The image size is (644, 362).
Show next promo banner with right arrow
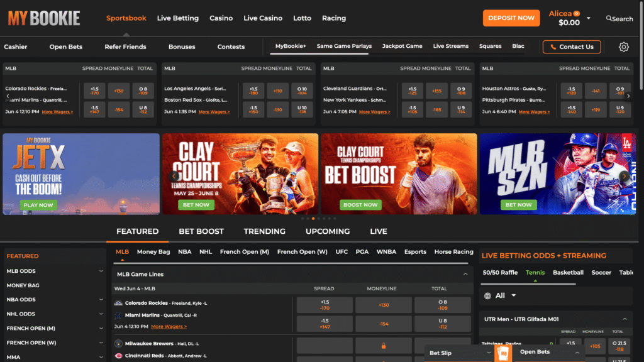[625, 176]
